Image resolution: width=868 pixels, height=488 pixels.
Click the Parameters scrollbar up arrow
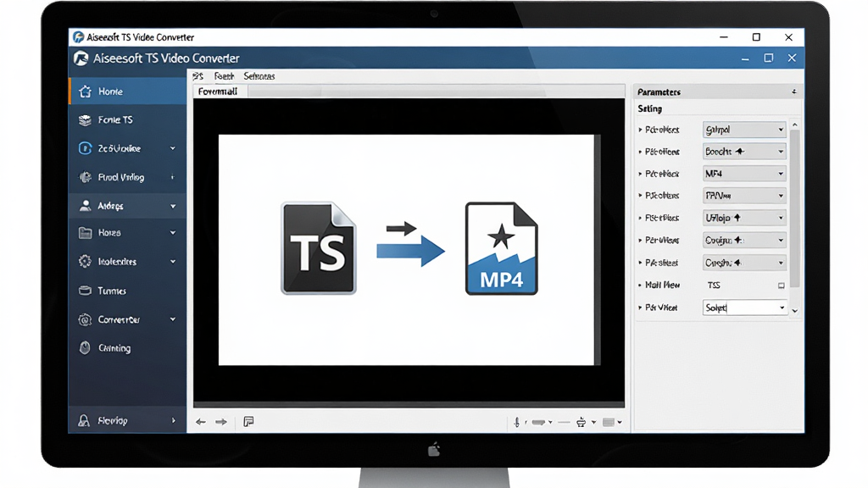point(795,125)
